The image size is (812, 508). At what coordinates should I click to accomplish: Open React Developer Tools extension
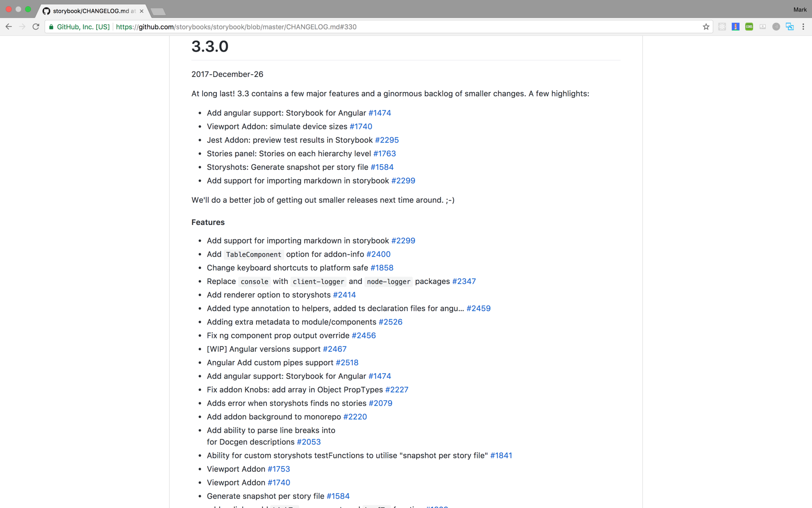tap(722, 27)
